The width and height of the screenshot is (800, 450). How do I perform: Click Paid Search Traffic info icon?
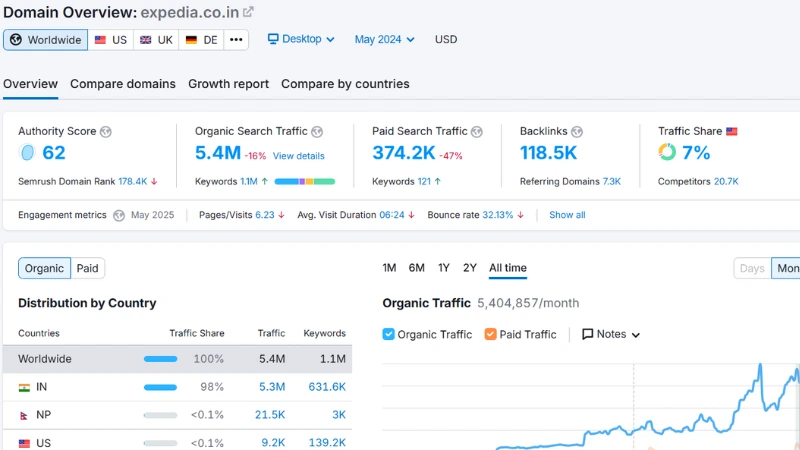[x=477, y=132]
